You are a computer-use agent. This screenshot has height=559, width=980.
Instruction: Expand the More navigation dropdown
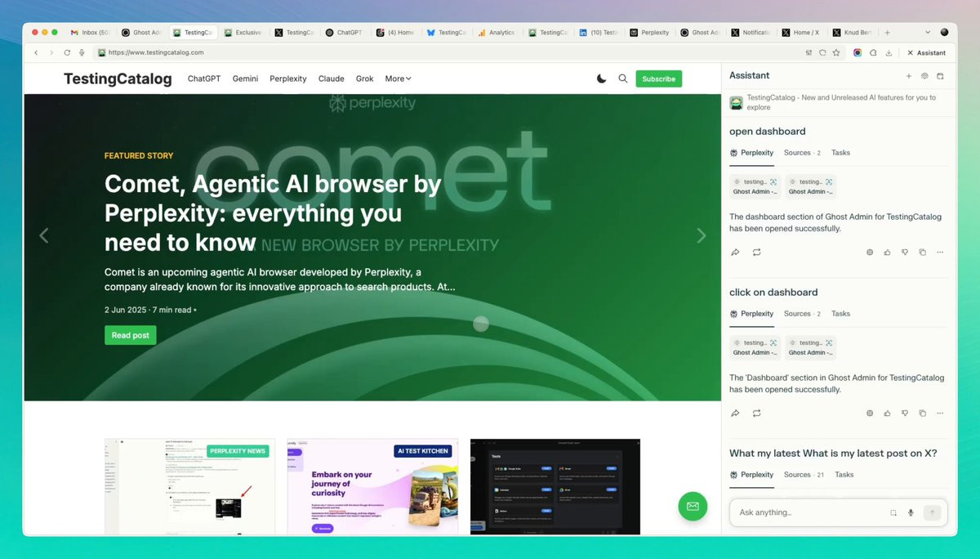tap(398, 78)
